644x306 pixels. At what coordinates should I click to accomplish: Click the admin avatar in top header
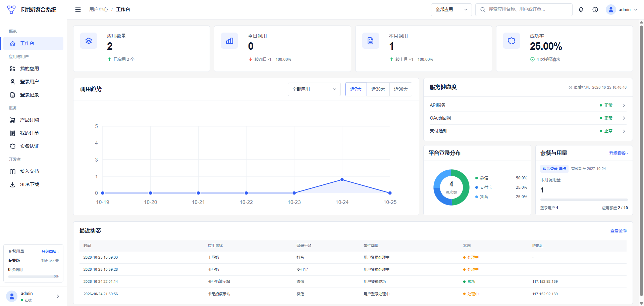click(611, 9)
